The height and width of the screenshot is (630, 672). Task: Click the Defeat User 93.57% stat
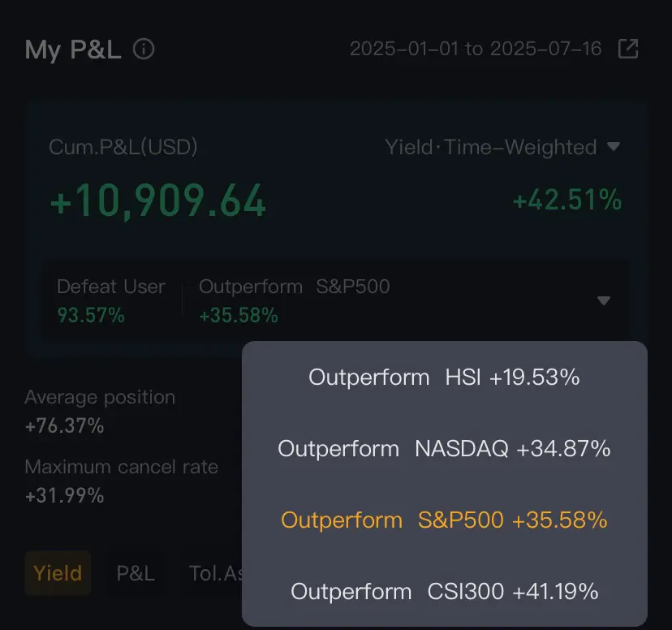(111, 301)
